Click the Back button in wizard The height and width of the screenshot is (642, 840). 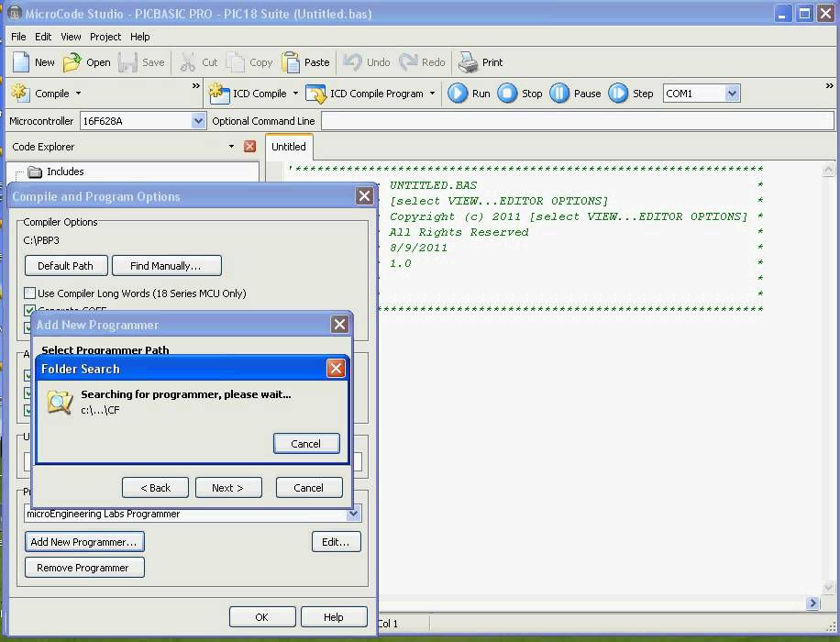tap(155, 488)
